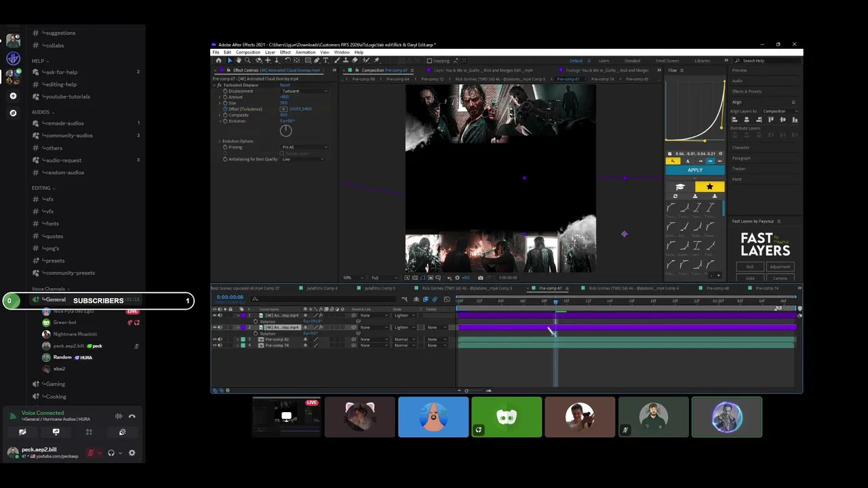Toggle stopwatch for Size property
The height and width of the screenshot is (488, 868).
(x=225, y=103)
